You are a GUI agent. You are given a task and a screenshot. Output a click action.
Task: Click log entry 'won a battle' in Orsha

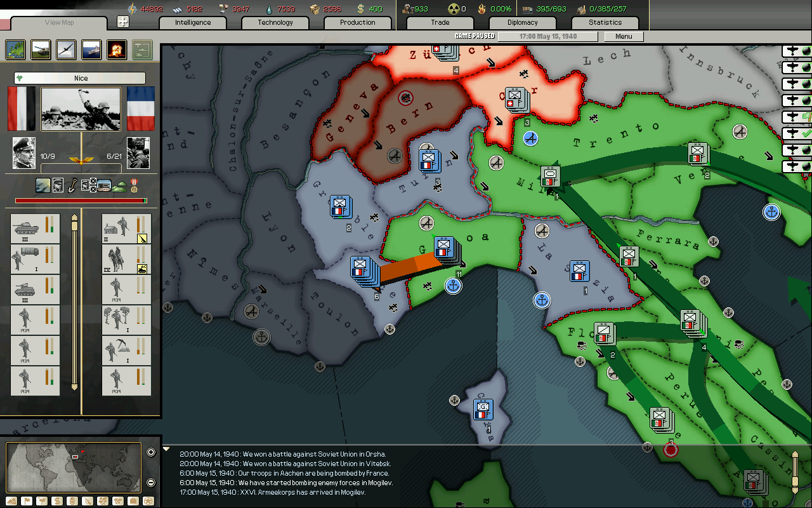[x=282, y=454]
